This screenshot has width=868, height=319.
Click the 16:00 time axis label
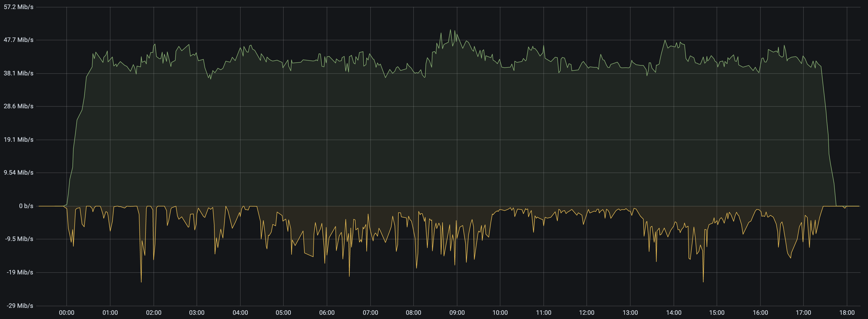tap(760, 313)
